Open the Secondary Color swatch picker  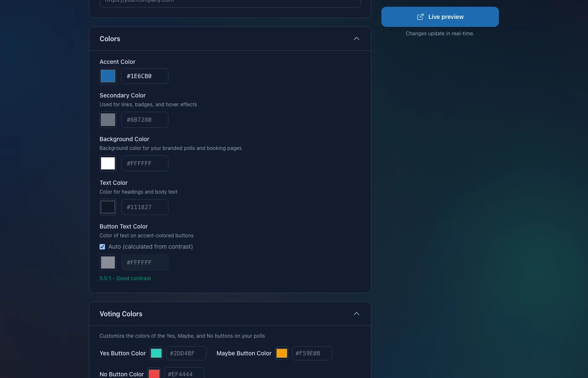108,120
